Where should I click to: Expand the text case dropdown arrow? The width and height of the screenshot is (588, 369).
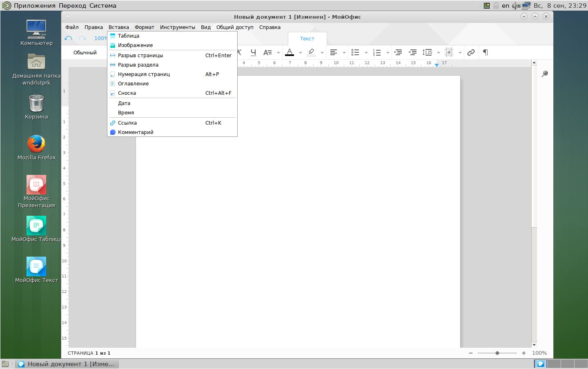click(x=278, y=53)
